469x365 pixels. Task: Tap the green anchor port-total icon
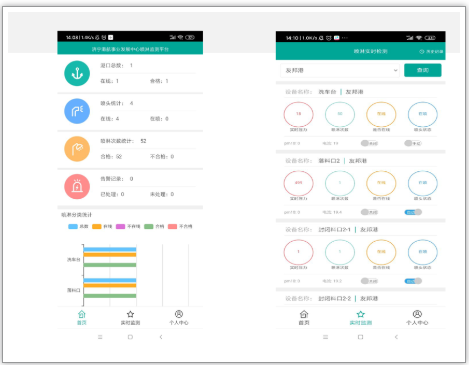[77, 73]
